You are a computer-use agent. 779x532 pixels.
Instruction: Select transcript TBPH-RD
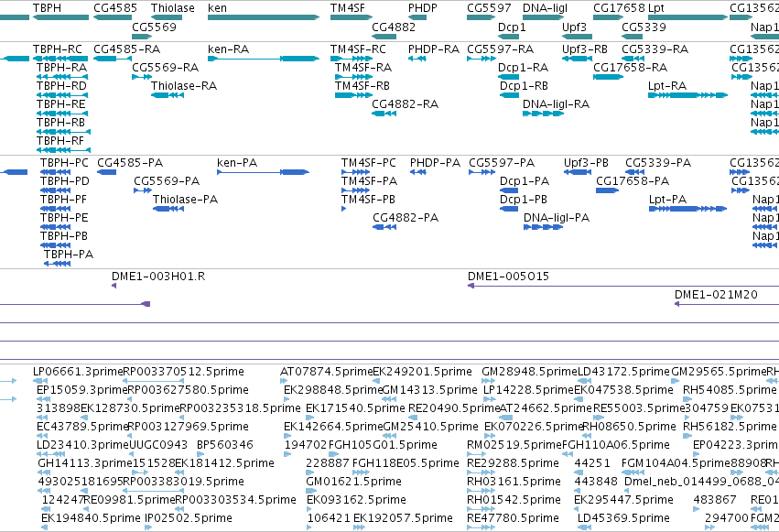[x=61, y=86]
